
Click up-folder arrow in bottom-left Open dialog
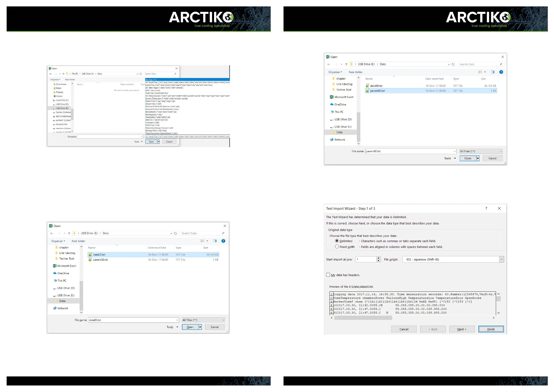69,233
